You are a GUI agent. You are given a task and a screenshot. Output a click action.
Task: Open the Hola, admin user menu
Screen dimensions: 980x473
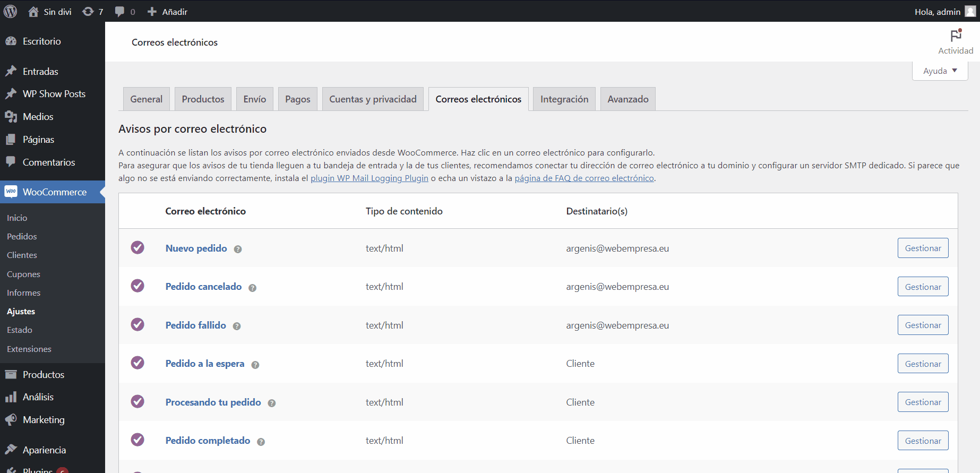point(944,12)
